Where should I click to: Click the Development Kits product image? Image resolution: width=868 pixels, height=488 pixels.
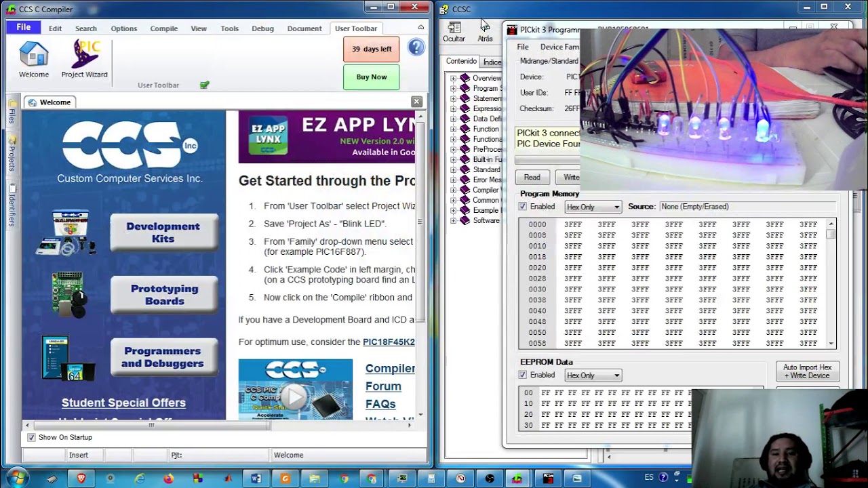[x=66, y=232]
